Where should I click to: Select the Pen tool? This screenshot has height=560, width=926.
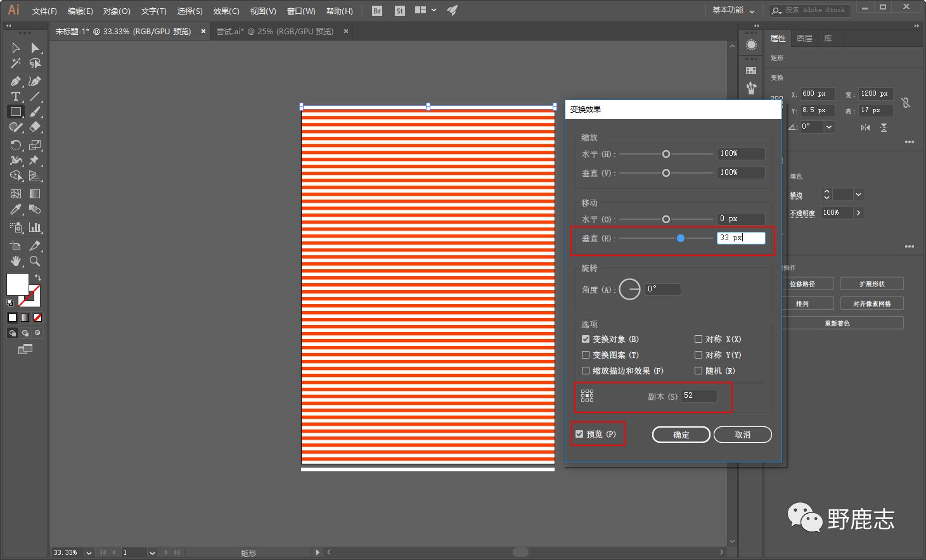tap(15, 81)
